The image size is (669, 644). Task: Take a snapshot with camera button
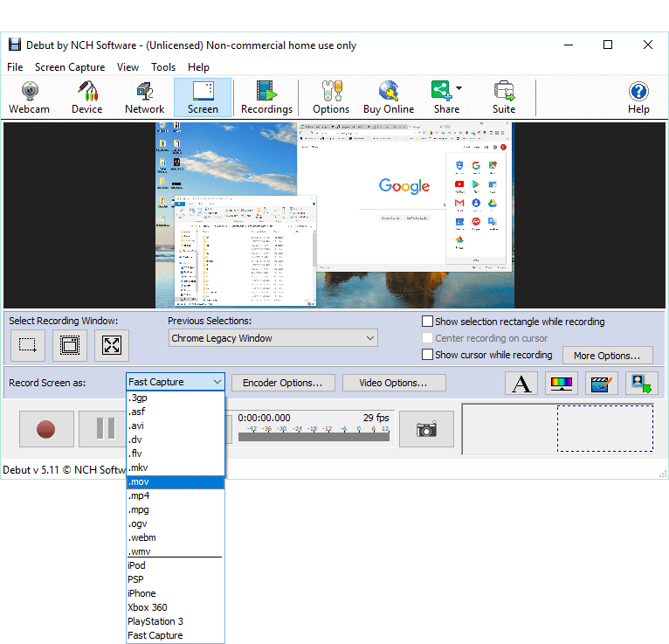coord(427,429)
